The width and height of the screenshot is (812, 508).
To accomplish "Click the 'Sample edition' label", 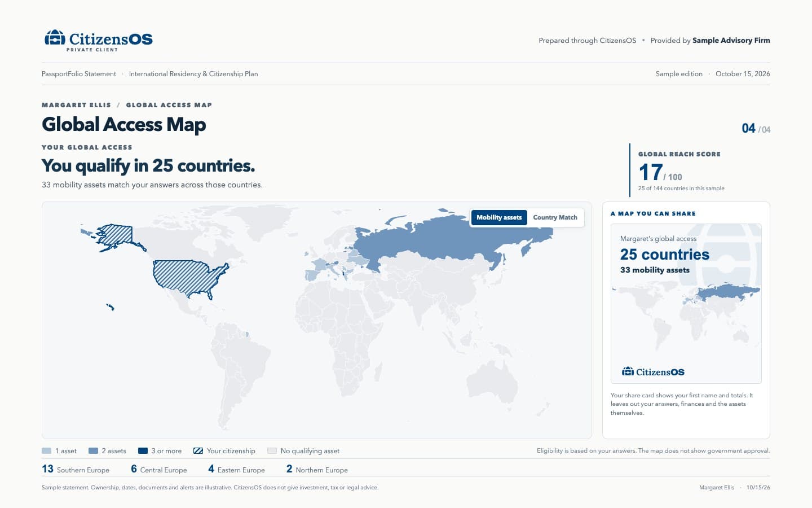I will (x=679, y=74).
